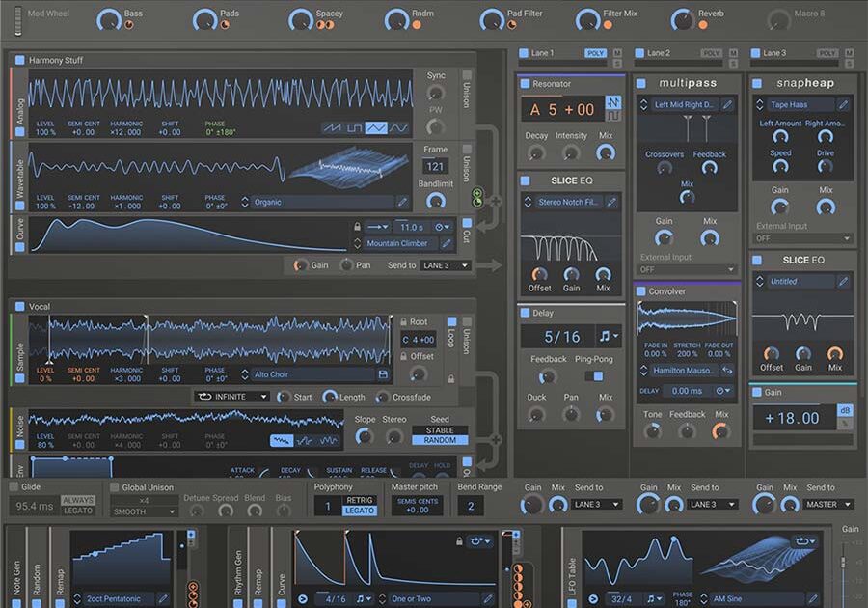Viewport: 868px width, 608px height.
Task: Edit the Left Mid Right multipass preset
Action: [x=727, y=104]
